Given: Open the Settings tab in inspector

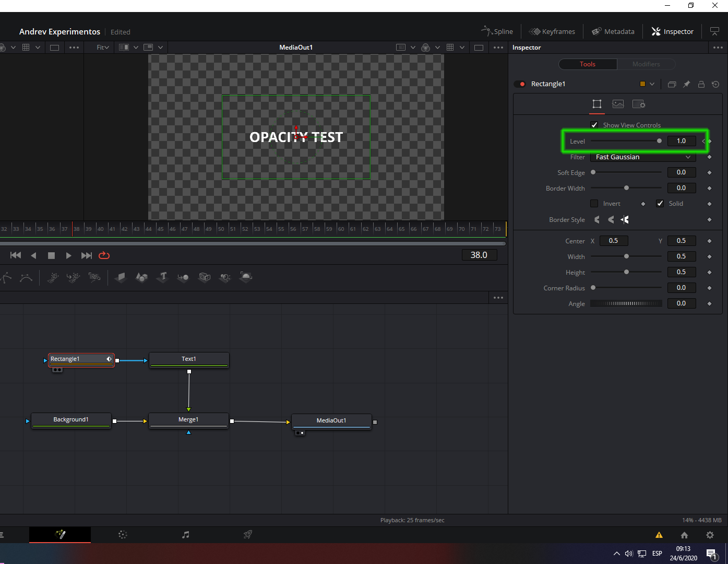Looking at the screenshot, I should pos(639,104).
